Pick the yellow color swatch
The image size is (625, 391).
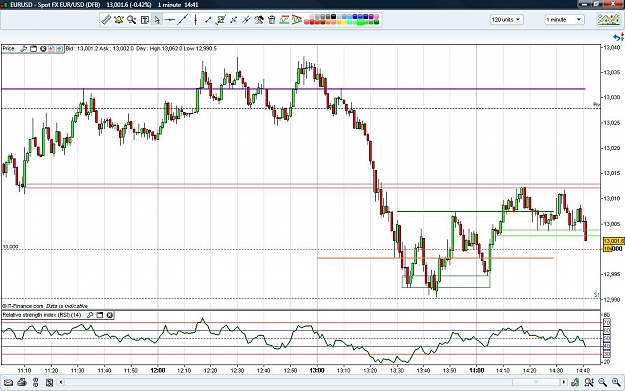(344, 22)
